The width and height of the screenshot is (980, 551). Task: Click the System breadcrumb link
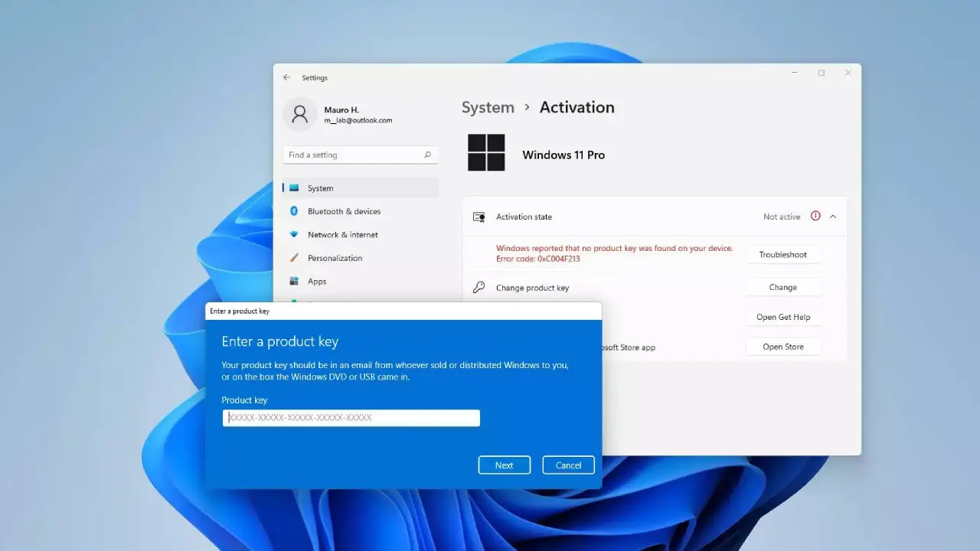488,108
